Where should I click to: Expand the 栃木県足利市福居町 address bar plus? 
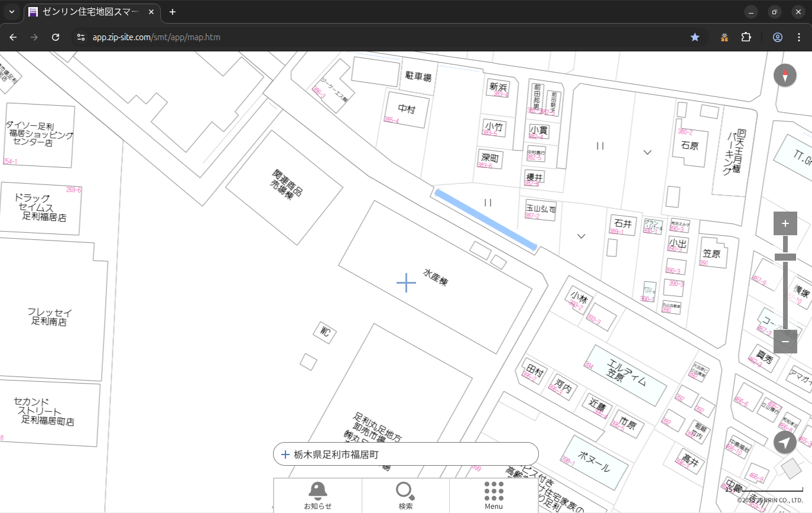285,454
